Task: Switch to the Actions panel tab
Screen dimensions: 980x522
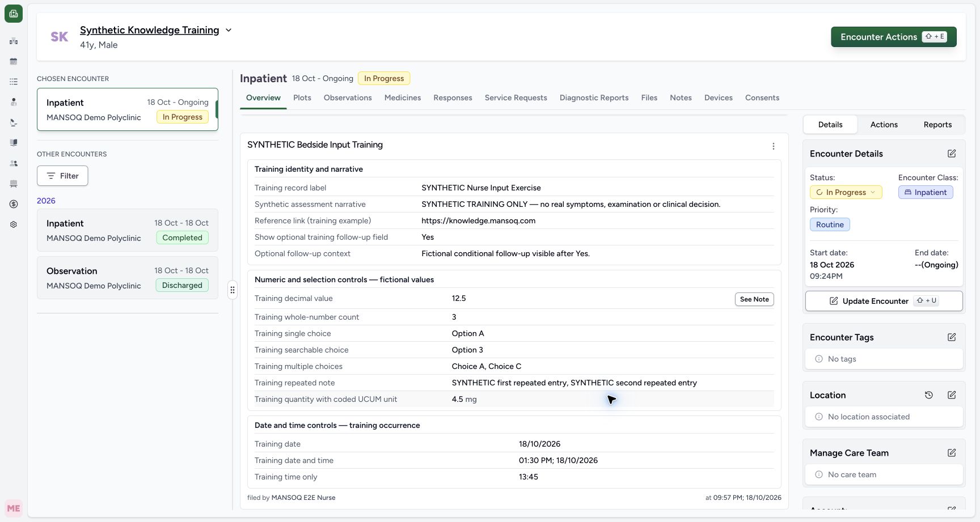Action: 884,125
